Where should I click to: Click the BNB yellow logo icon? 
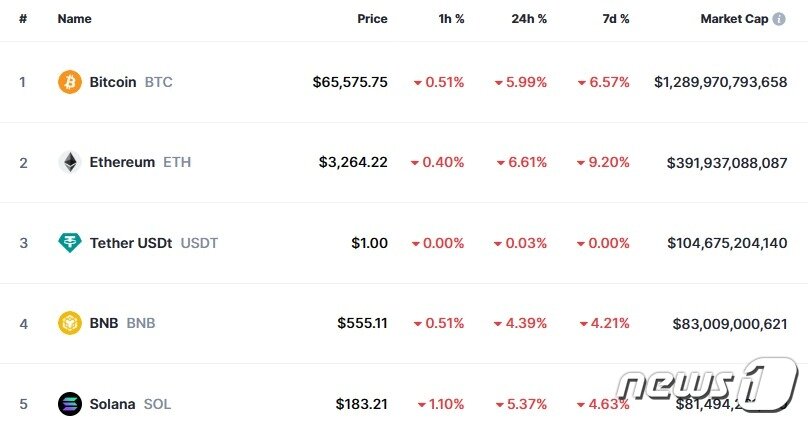point(70,323)
